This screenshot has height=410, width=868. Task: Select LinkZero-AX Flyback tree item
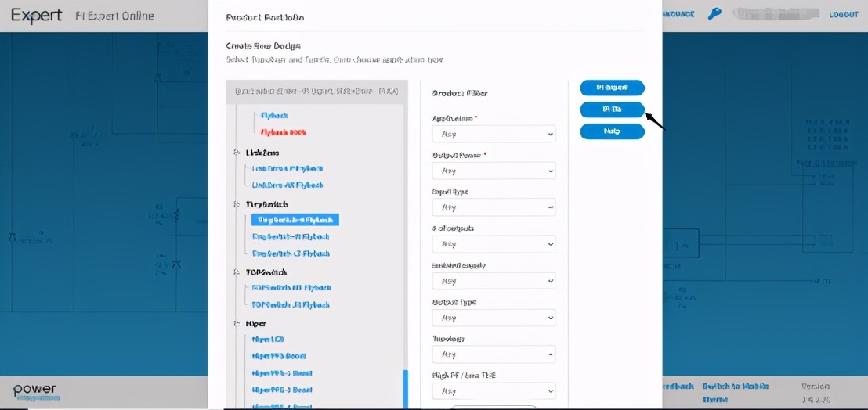coord(287,185)
